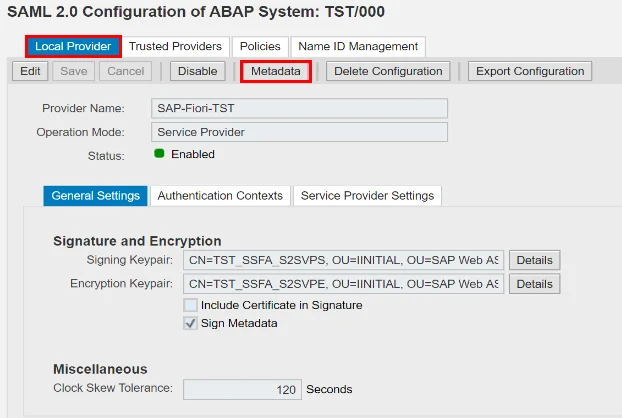Switch to Trusted Providers tab
622x418 pixels.
pyautogui.click(x=175, y=46)
